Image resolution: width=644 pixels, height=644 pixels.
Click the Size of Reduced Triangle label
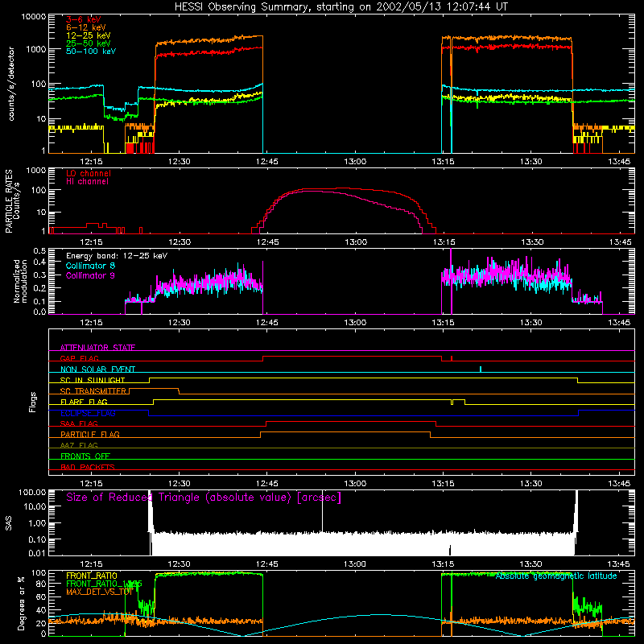pos(204,497)
